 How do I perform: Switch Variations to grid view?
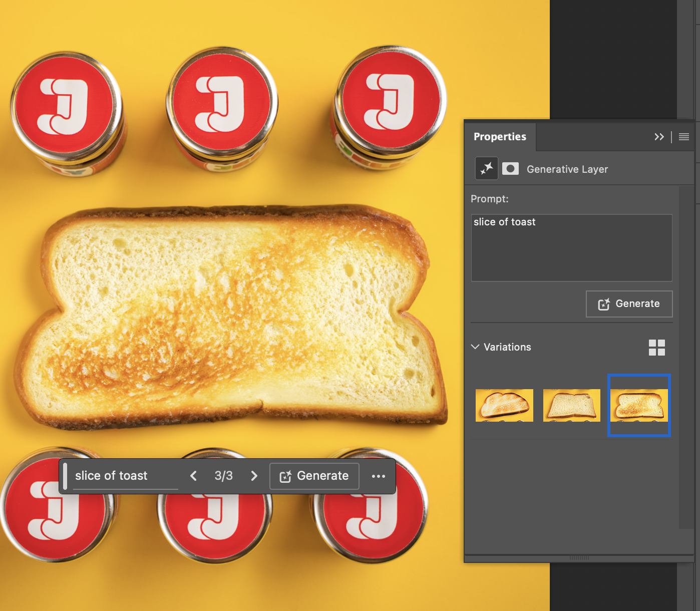point(656,348)
